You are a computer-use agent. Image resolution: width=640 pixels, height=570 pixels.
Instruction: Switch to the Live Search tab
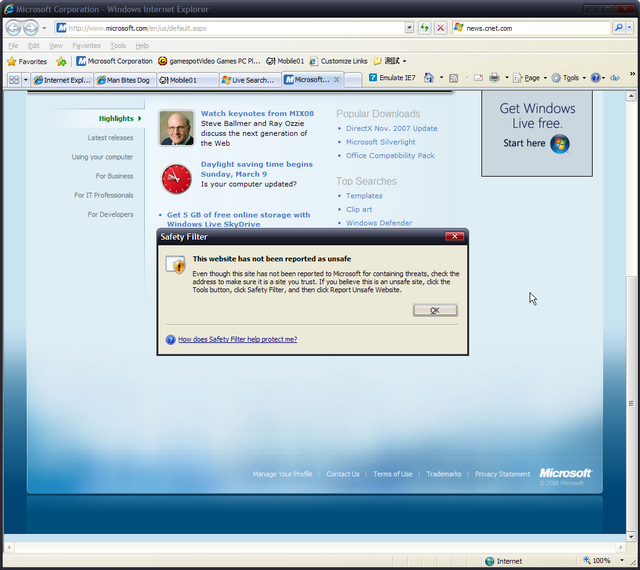[x=250, y=80]
